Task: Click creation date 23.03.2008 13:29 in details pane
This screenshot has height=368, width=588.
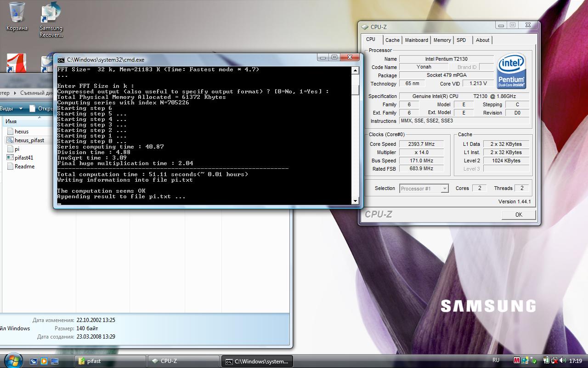Action: point(96,337)
